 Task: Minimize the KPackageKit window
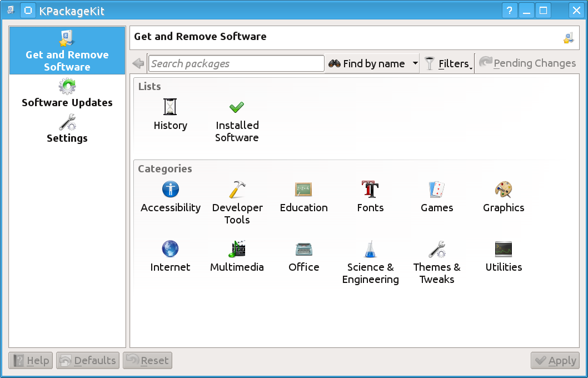click(x=526, y=10)
